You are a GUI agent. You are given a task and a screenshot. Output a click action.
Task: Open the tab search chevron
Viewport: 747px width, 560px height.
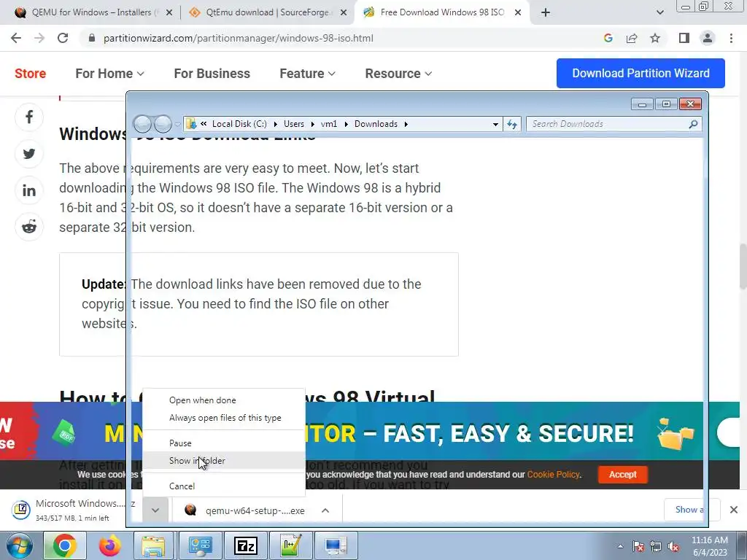tap(659, 12)
